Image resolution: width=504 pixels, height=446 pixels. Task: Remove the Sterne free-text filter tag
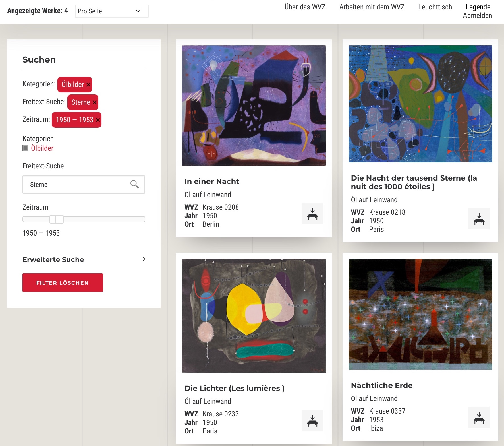pyautogui.click(x=95, y=102)
